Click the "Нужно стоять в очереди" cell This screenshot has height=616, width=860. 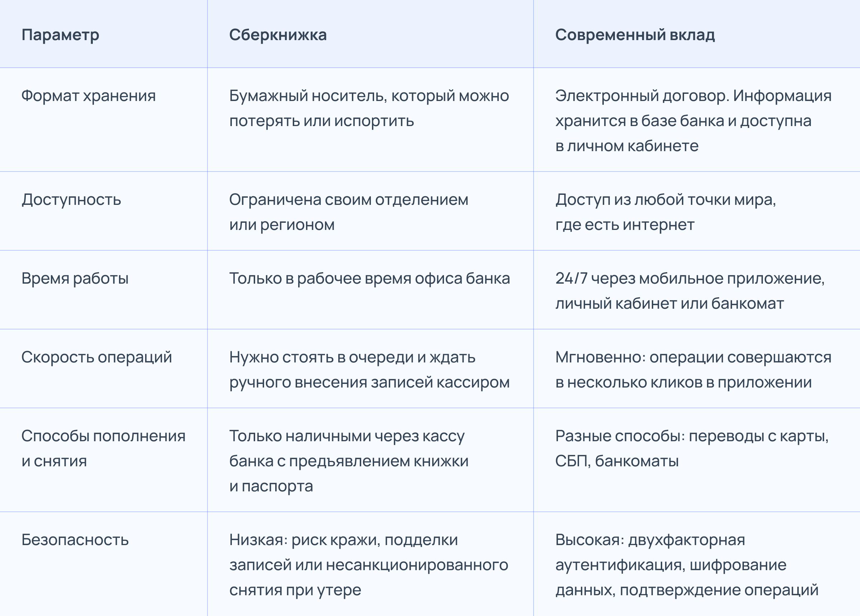click(369, 370)
